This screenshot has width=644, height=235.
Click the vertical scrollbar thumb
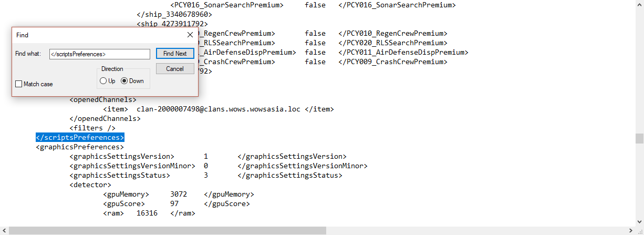[x=639, y=138]
